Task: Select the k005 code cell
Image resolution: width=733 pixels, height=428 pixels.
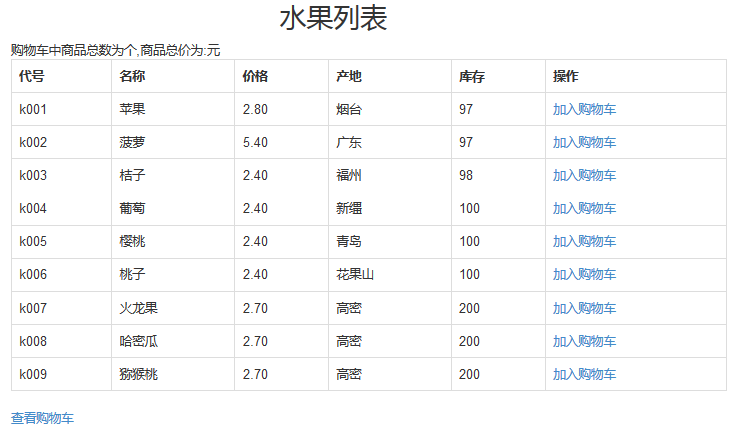Action: pos(33,241)
